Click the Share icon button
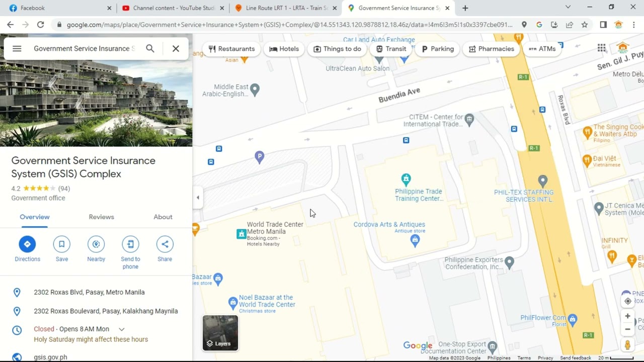Image resolution: width=644 pixels, height=362 pixels. coord(165,244)
